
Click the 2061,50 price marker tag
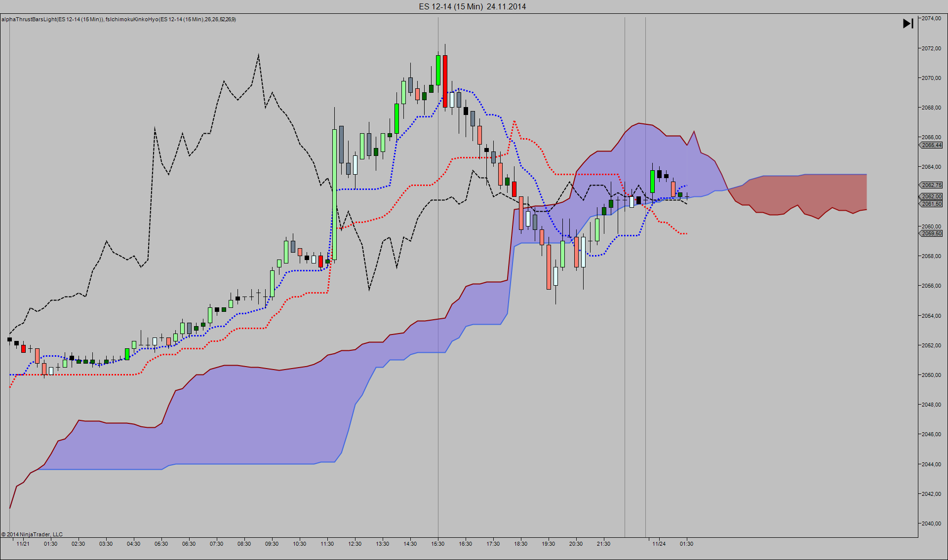click(x=931, y=204)
